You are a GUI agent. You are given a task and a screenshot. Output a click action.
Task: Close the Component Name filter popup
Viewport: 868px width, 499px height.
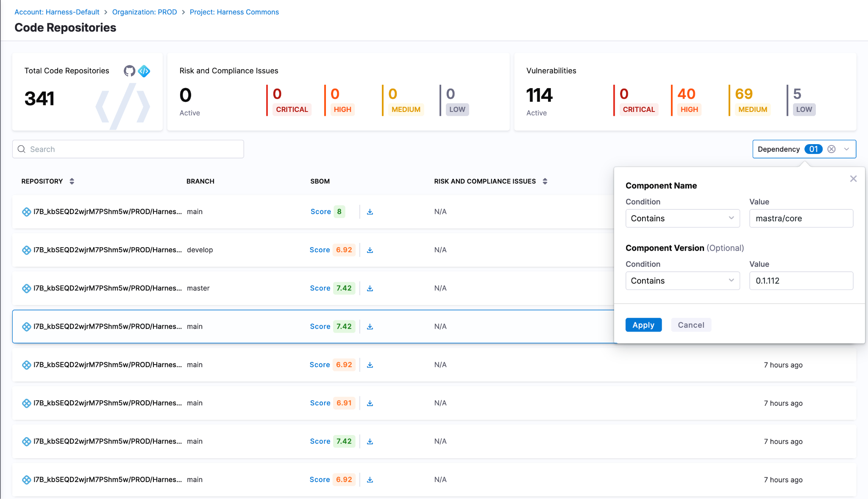point(853,179)
